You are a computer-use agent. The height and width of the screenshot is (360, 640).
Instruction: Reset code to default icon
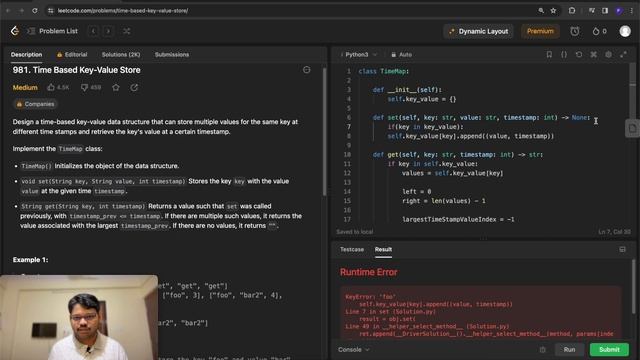(579, 54)
